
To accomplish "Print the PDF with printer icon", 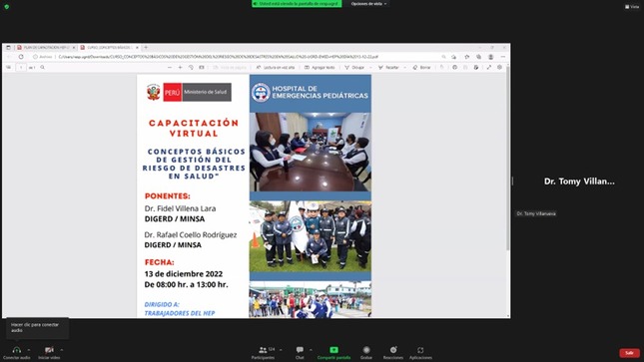I will (454, 67).
